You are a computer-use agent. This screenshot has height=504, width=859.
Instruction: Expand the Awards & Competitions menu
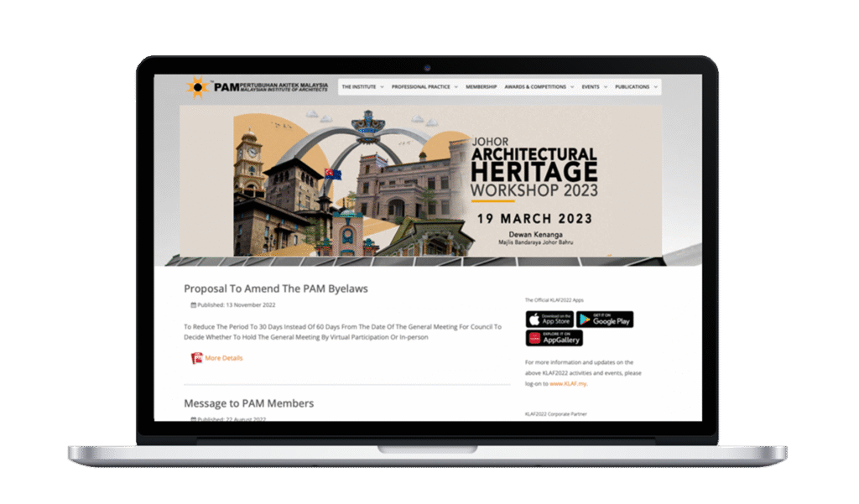coord(539,87)
